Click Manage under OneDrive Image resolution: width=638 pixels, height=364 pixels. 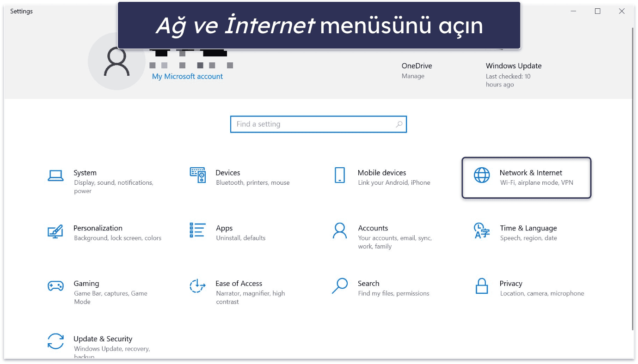coord(413,76)
